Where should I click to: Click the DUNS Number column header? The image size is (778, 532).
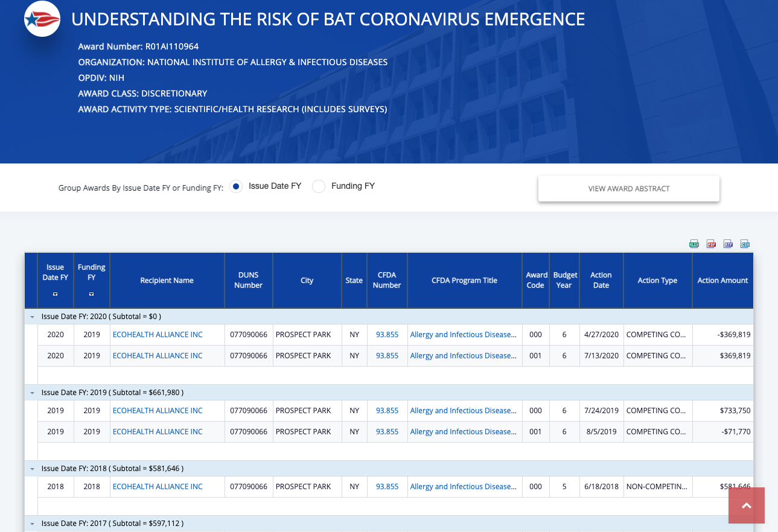pos(249,280)
